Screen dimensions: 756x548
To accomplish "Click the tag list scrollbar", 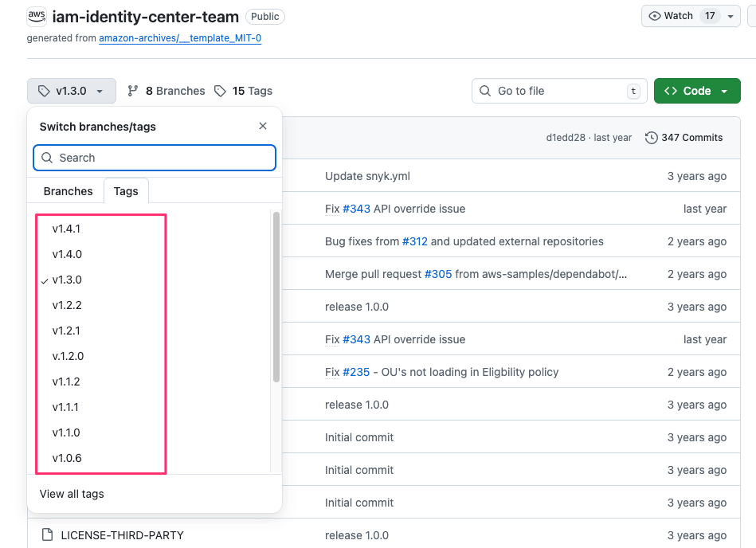I will pos(276,296).
